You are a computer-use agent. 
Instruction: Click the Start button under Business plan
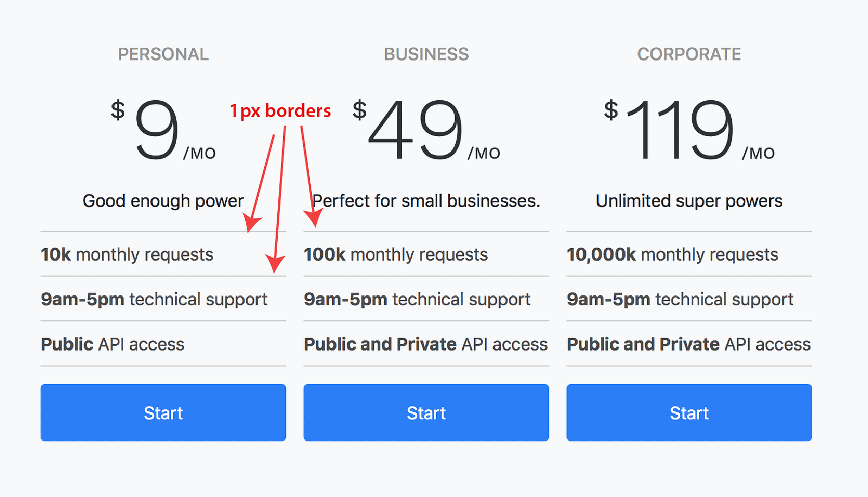pos(426,412)
